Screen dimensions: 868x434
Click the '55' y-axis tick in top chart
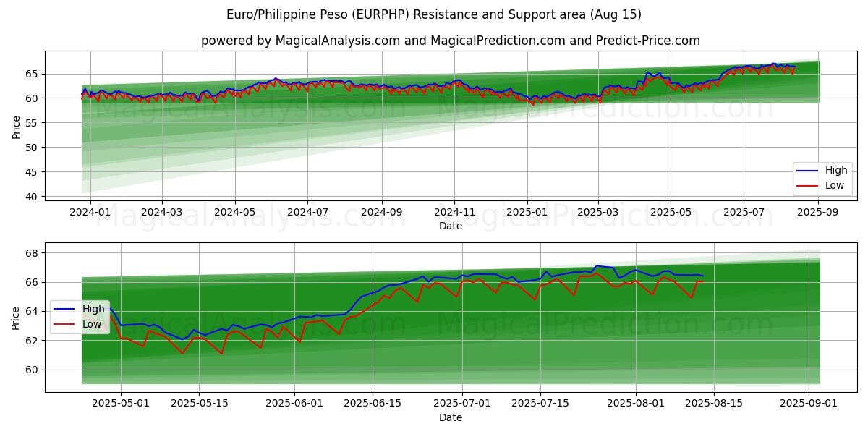click(x=33, y=123)
